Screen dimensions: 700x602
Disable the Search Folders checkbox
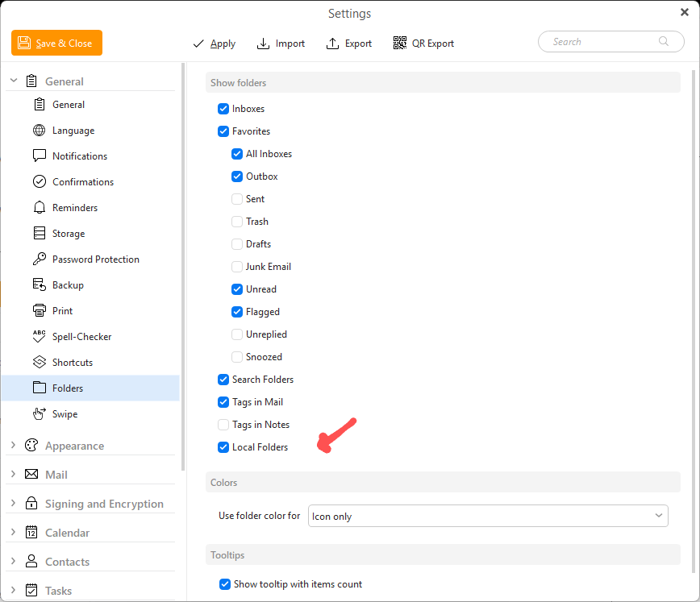tap(223, 380)
